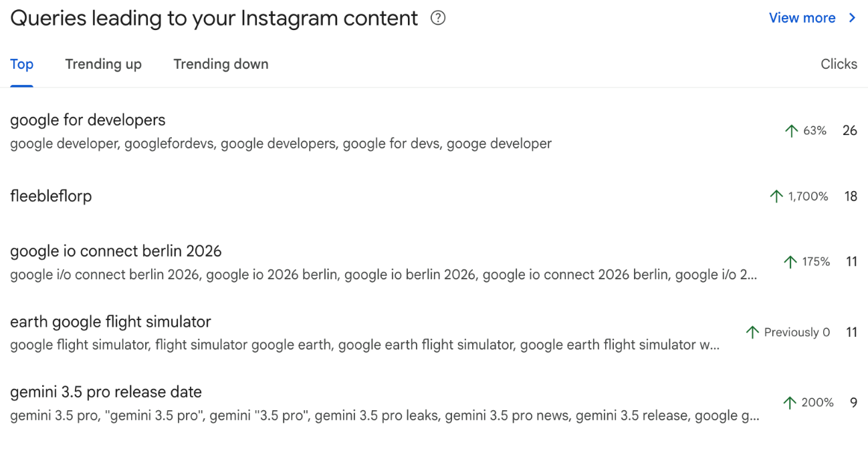The height and width of the screenshot is (451, 868).
Task: Expand truncated gemini 3.5 pro variants list
Action: point(385,416)
